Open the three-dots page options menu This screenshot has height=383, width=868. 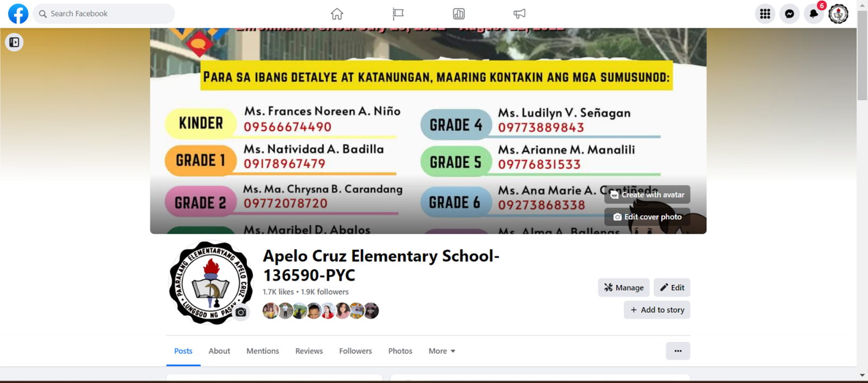[x=678, y=351]
